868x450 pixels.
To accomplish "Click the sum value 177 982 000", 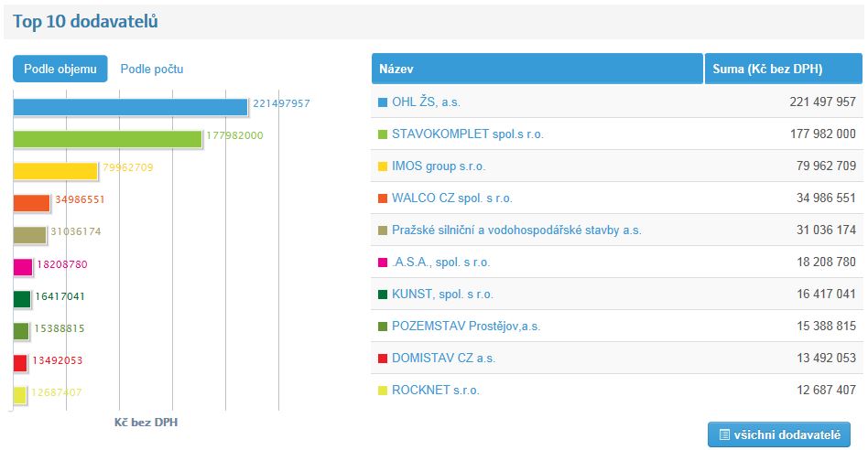I will pyautogui.click(x=822, y=134).
